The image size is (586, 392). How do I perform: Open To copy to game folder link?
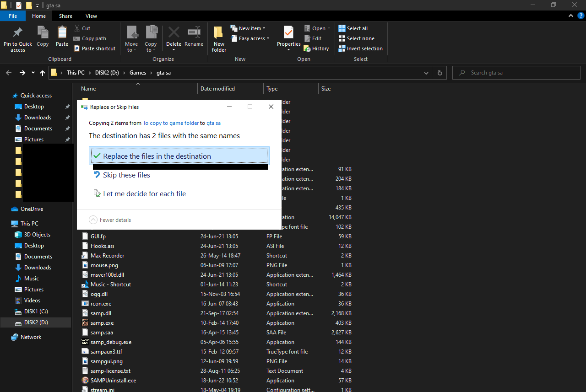point(171,123)
